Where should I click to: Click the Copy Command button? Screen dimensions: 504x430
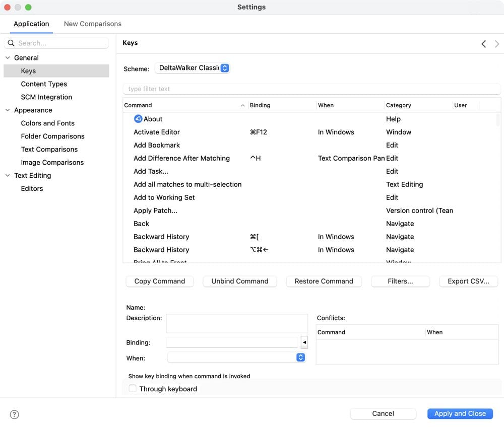pos(160,281)
